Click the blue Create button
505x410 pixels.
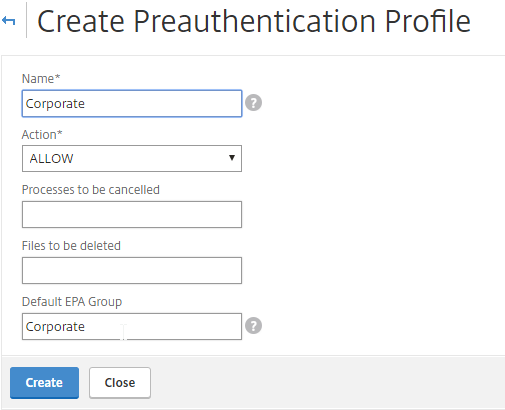[44, 383]
